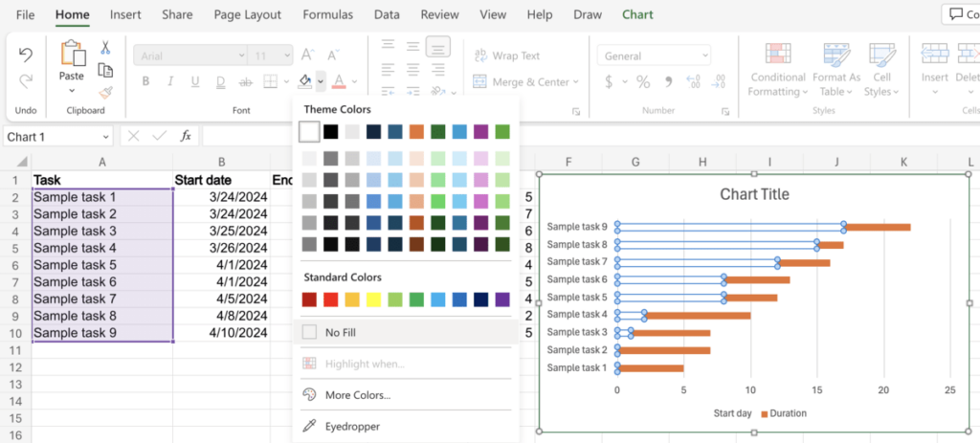The width and height of the screenshot is (980, 443).
Task: Click the Format Painter brush icon
Action: [105, 93]
